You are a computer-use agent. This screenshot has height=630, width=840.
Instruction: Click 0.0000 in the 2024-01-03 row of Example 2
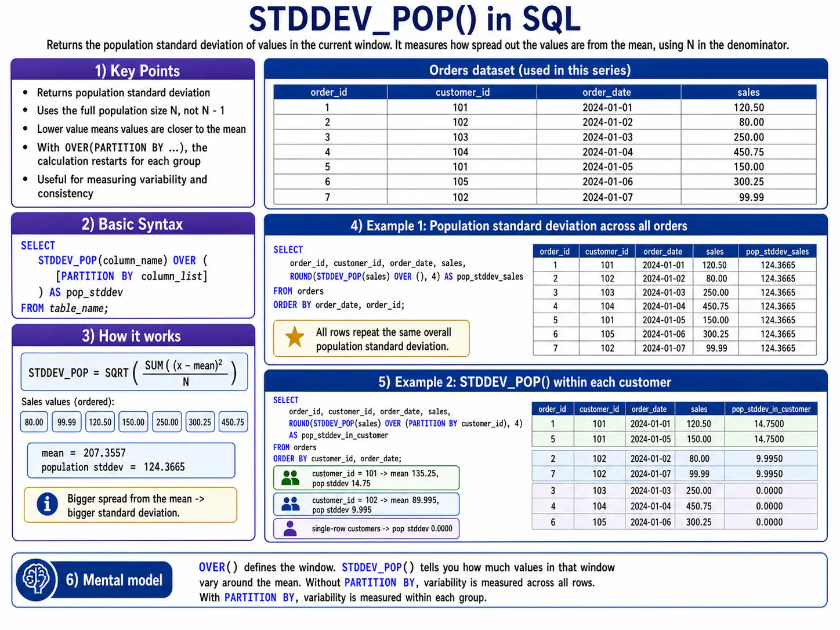[770, 490]
